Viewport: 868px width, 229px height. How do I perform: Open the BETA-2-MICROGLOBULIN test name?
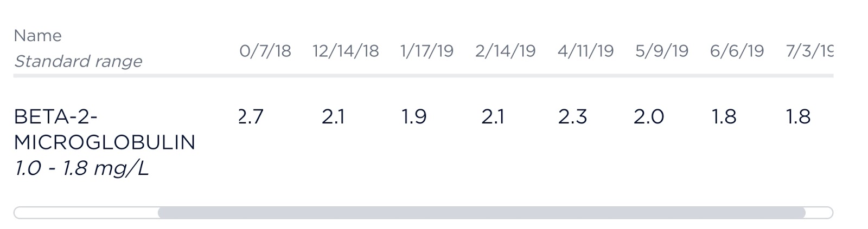click(x=105, y=129)
